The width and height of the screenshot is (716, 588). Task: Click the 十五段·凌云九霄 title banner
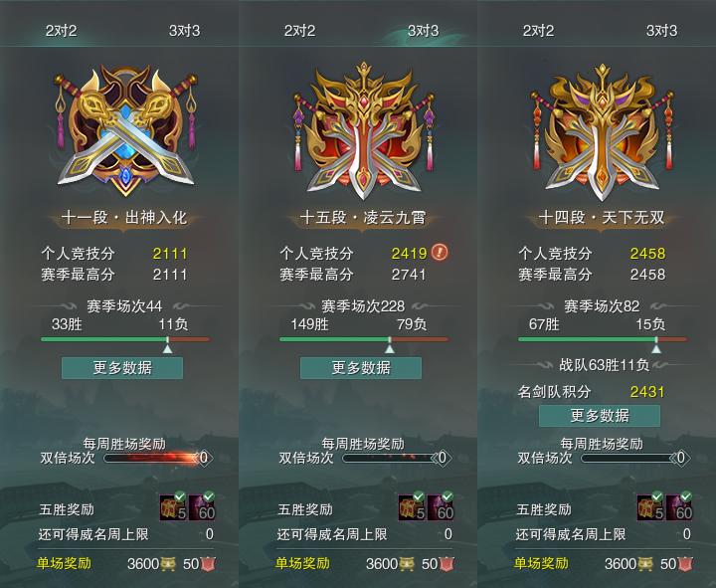point(363,217)
